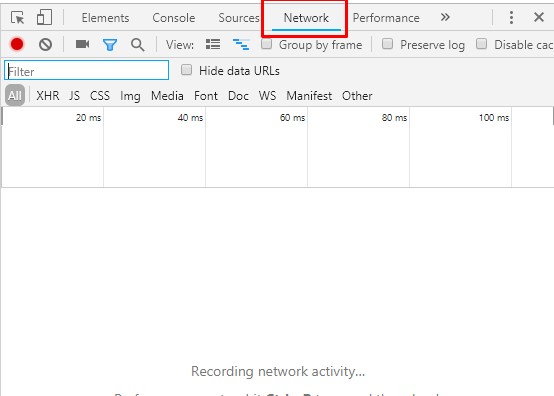
Task: Stop recording with the red record button
Action: tap(17, 45)
